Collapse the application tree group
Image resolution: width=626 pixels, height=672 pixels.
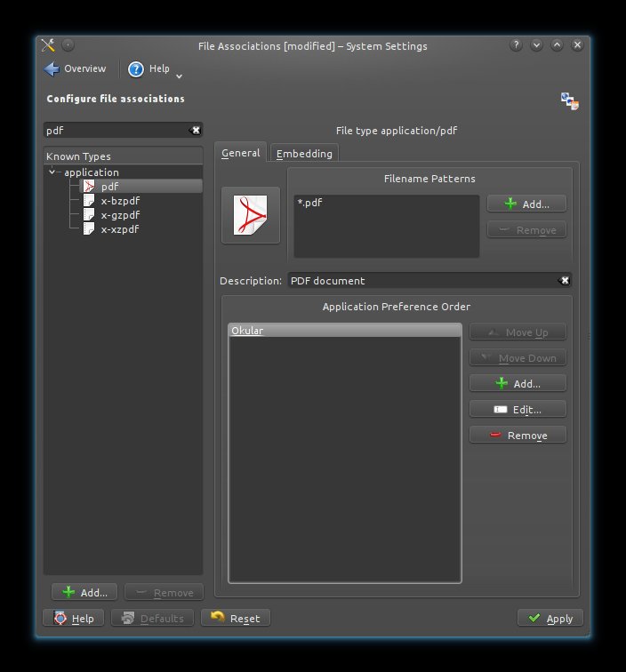(52, 172)
